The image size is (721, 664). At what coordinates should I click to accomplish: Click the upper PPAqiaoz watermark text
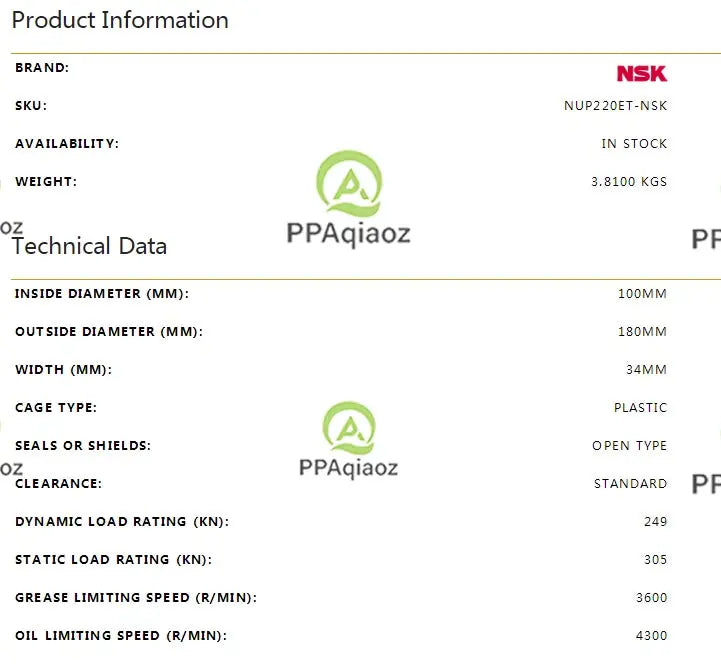click(349, 234)
